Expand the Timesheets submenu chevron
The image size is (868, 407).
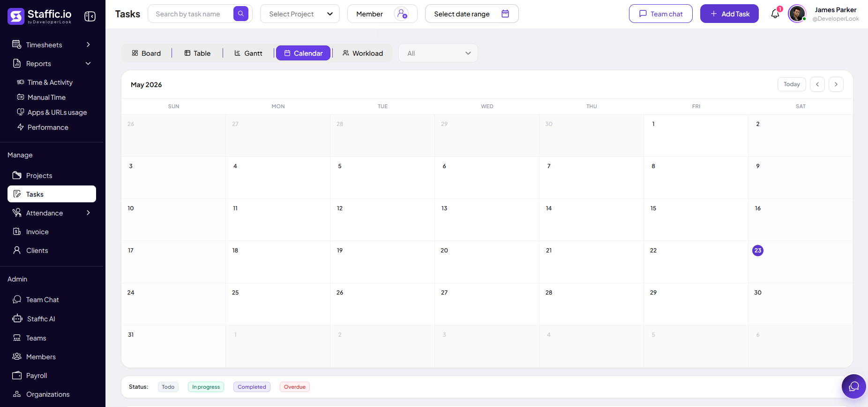(88, 44)
